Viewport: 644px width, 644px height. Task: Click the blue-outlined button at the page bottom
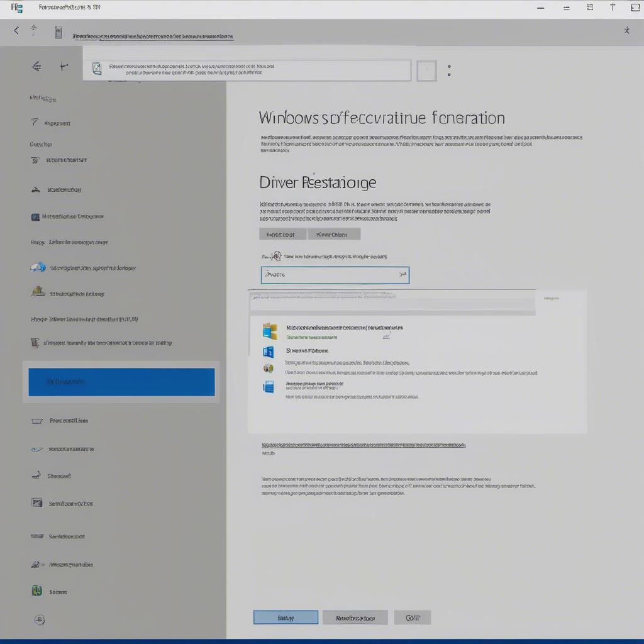pos(286,618)
